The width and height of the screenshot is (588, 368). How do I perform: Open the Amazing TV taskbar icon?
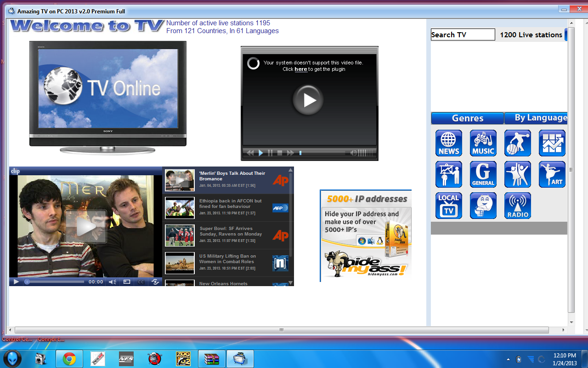pyautogui.click(x=240, y=359)
